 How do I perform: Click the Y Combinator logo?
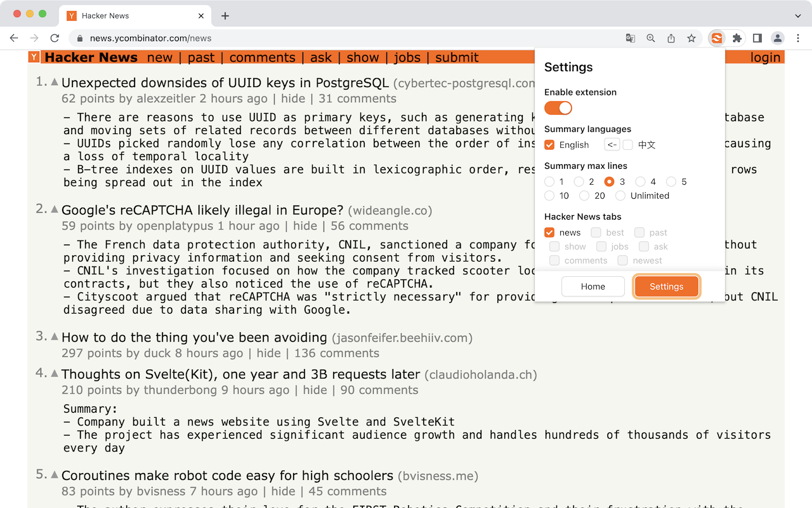click(x=34, y=57)
